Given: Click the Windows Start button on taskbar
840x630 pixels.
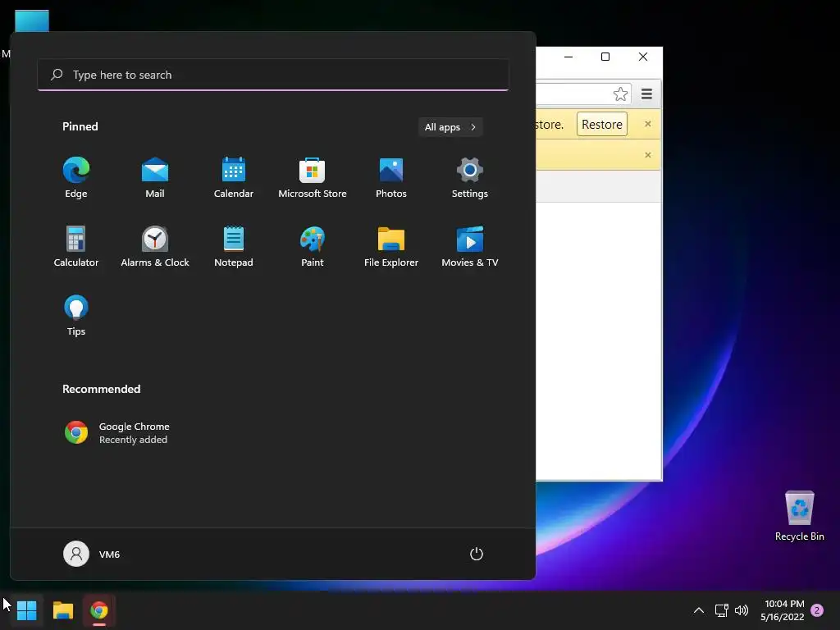Looking at the screenshot, I should (27, 610).
